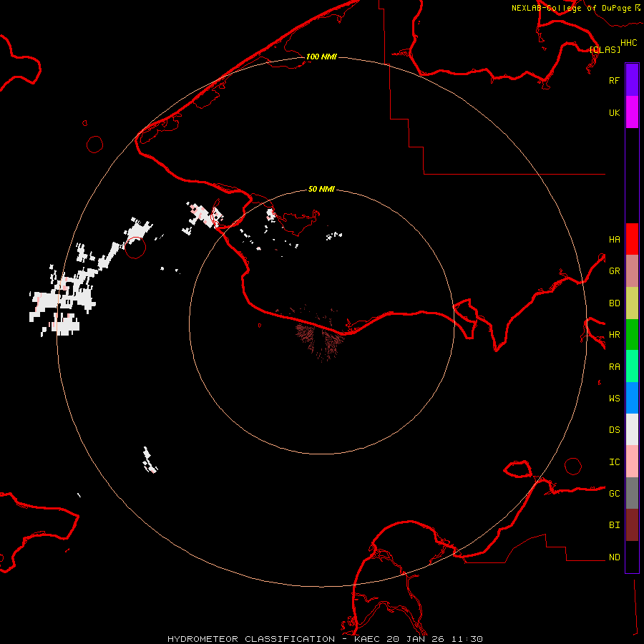Click the HA legend label
Viewport: 644px width, 644px height.
click(x=614, y=240)
